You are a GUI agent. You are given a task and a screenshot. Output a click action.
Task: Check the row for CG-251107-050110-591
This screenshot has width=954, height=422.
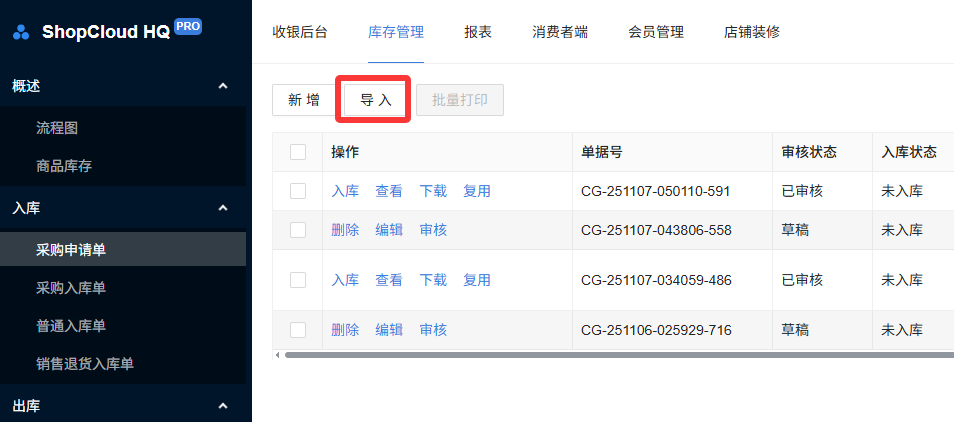click(298, 191)
